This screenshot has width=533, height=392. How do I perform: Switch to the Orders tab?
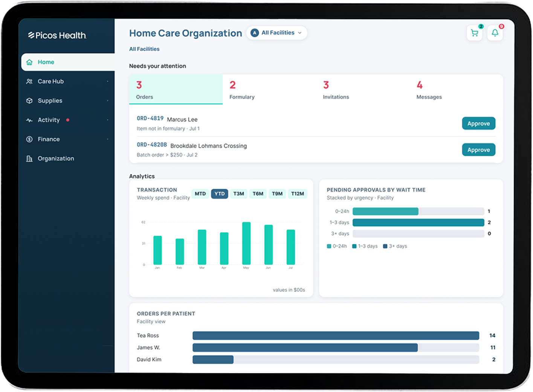(176, 89)
